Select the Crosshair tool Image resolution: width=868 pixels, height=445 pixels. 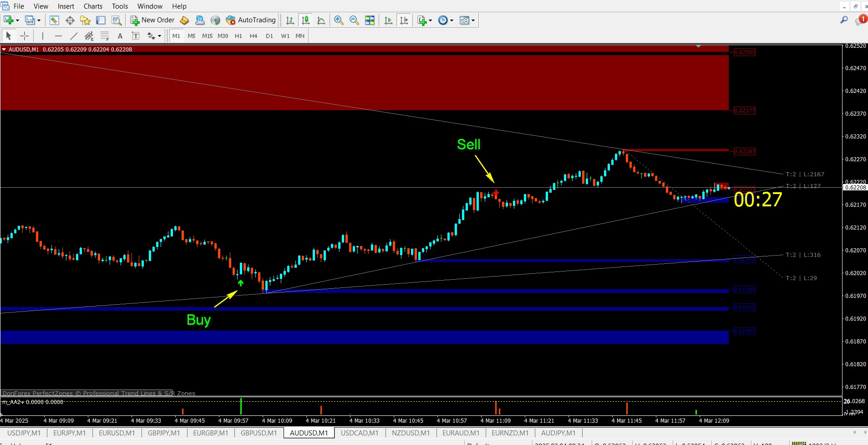(24, 36)
